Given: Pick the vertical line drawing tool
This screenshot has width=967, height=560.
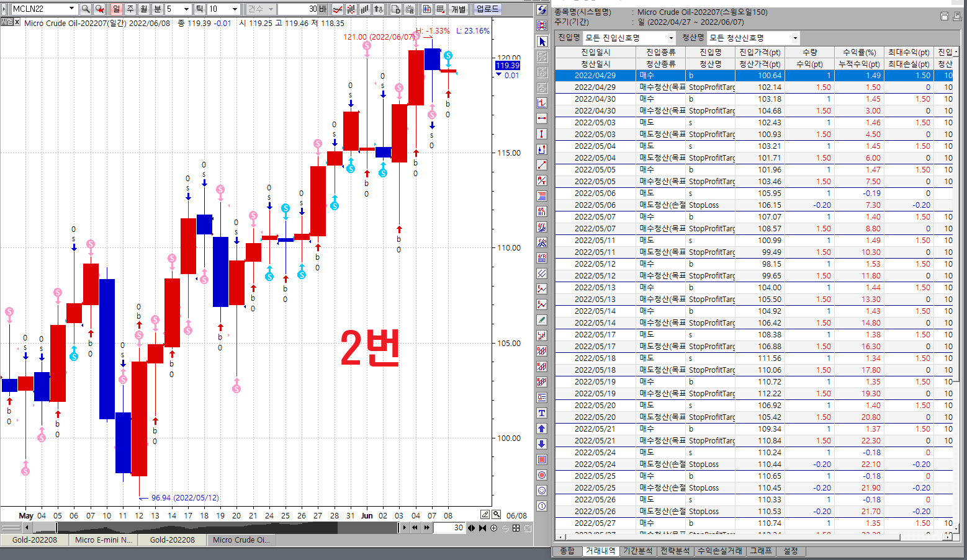Looking at the screenshot, I should coord(542,134).
